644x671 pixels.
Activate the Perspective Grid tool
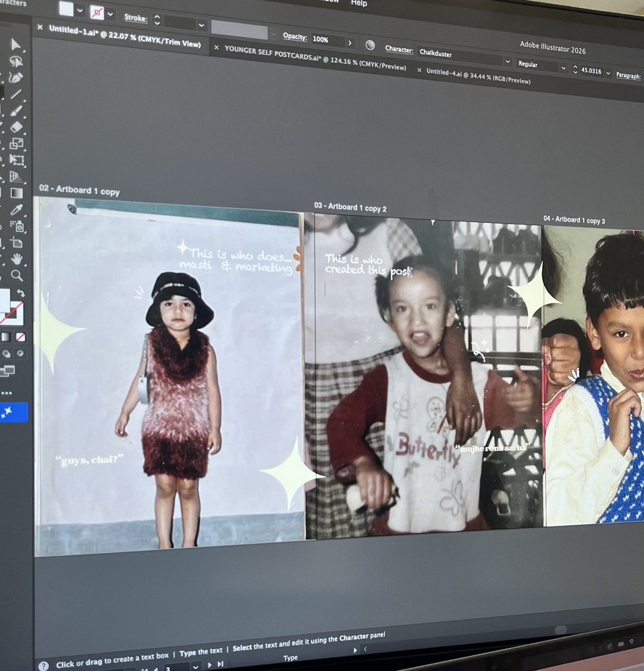point(17,177)
